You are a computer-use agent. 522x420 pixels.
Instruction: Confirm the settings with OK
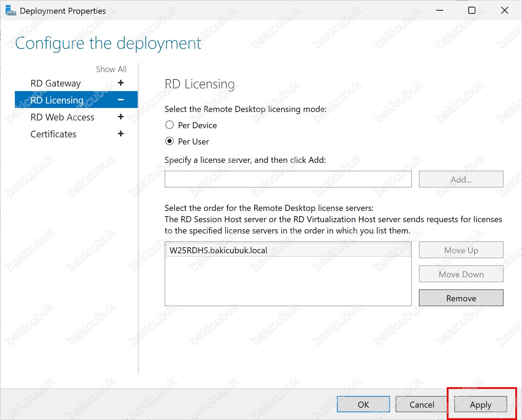tap(363, 404)
